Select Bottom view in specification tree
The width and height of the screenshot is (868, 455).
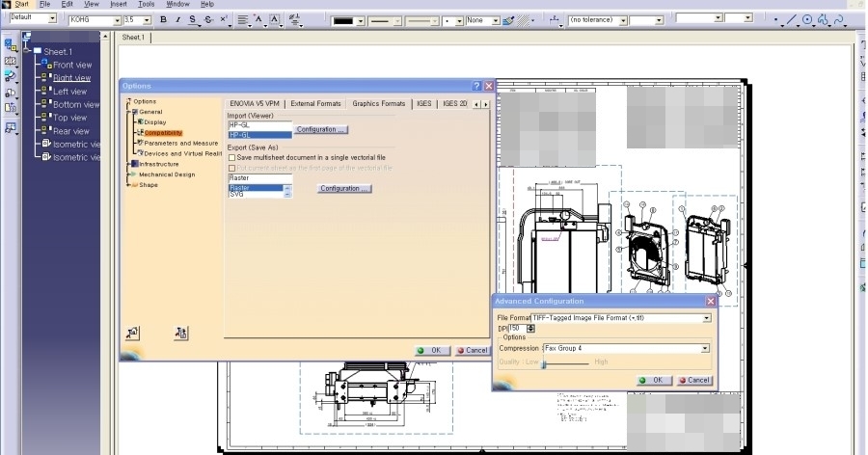click(x=76, y=105)
